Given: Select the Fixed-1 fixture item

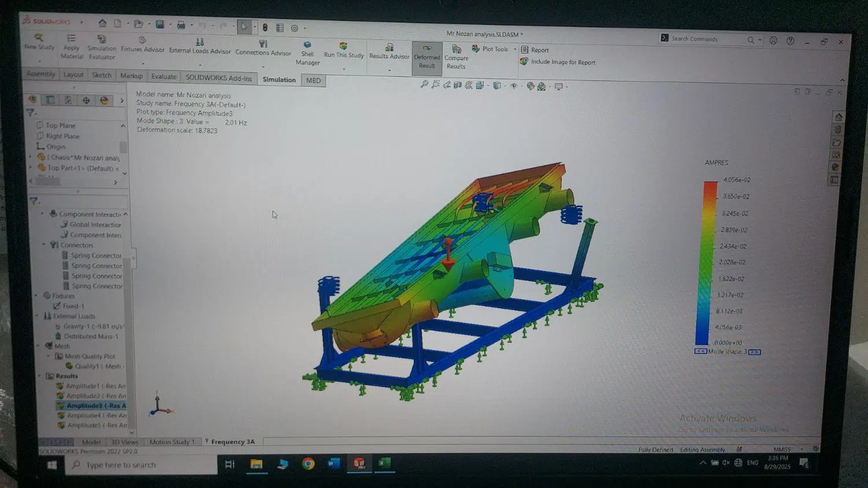Looking at the screenshot, I should click(68, 306).
